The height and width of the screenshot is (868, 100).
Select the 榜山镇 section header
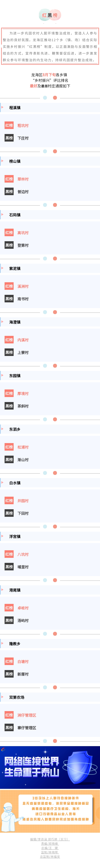pyautogui.click(x=50, y=161)
